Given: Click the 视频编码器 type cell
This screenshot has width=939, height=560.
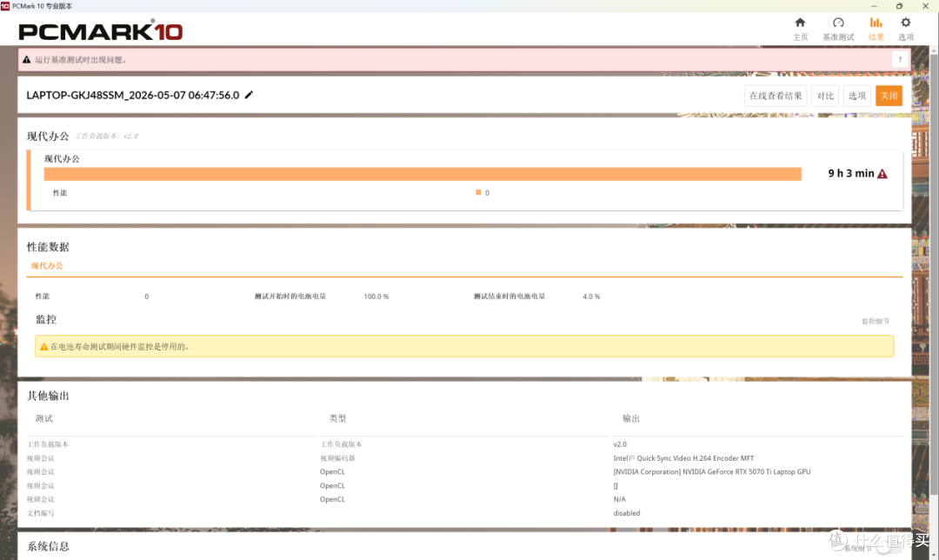Looking at the screenshot, I should (x=337, y=458).
